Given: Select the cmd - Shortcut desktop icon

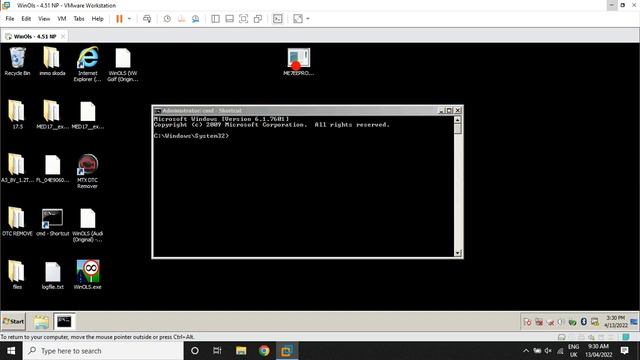Looking at the screenshot, I should (x=52, y=222).
